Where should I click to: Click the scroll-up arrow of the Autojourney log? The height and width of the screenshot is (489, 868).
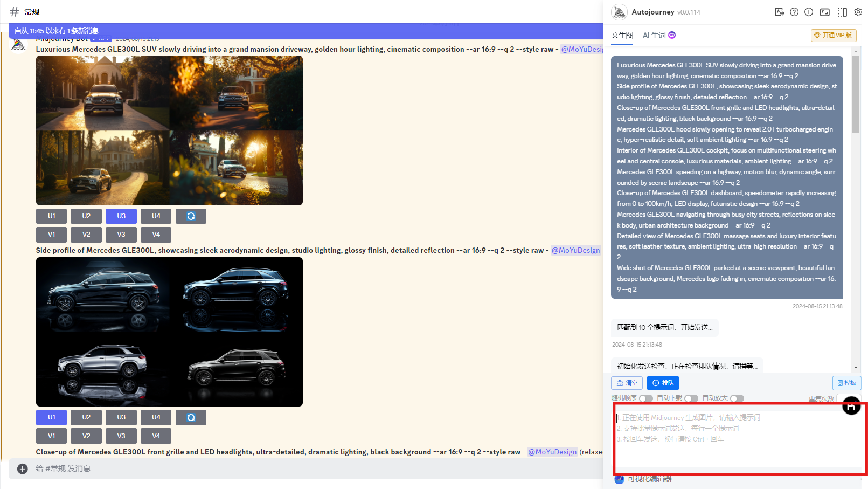(856, 51)
